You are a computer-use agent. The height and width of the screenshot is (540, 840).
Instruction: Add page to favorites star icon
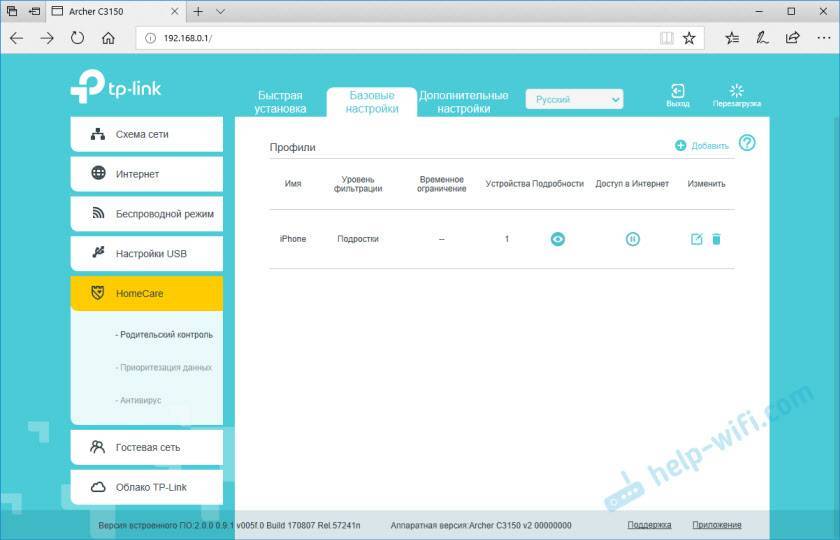(x=689, y=38)
